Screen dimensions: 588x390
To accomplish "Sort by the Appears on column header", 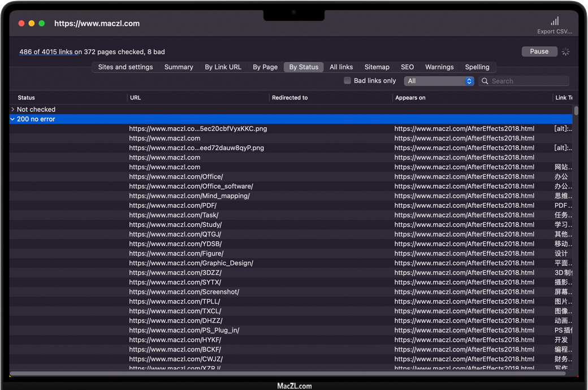I will pyautogui.click(x=410, y=98).
